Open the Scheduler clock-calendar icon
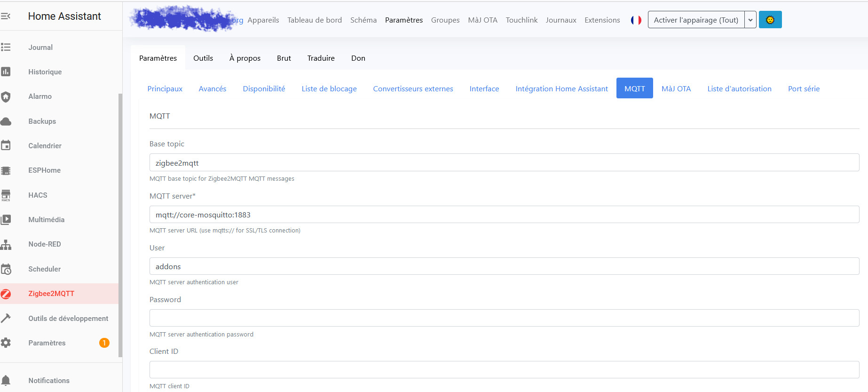The width and height of the screenshot is (868, 392). click(6, 269)
